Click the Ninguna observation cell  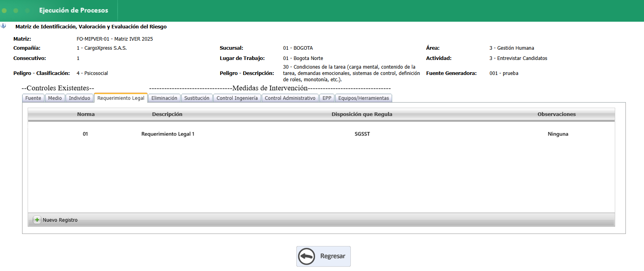tap(558, 134)
